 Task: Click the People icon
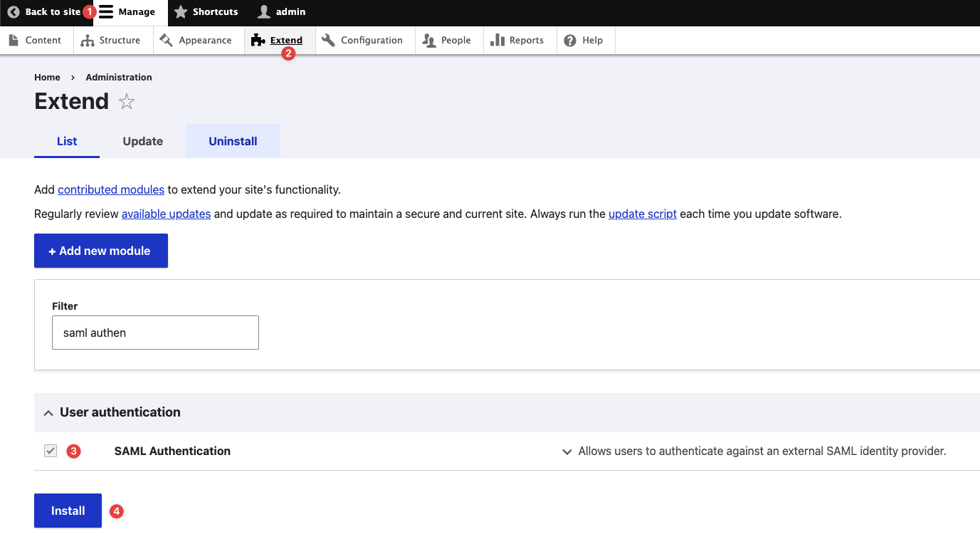pos(428,40)
